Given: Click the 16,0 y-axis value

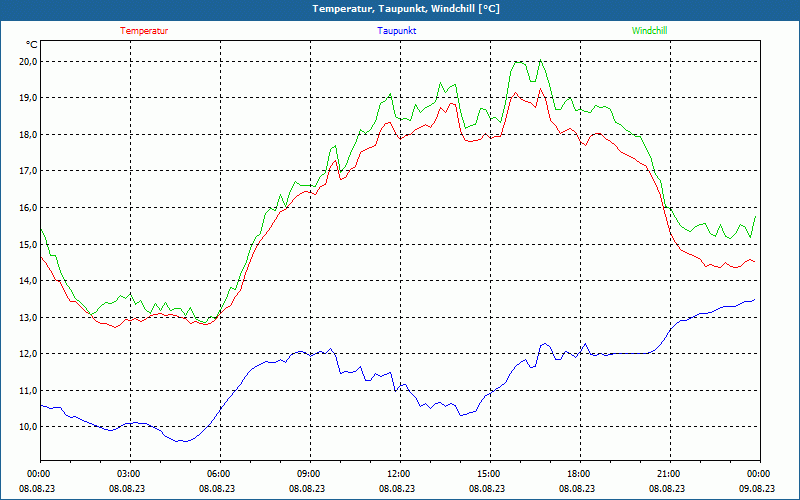Looking at the screenshot, I should [28, 208].
